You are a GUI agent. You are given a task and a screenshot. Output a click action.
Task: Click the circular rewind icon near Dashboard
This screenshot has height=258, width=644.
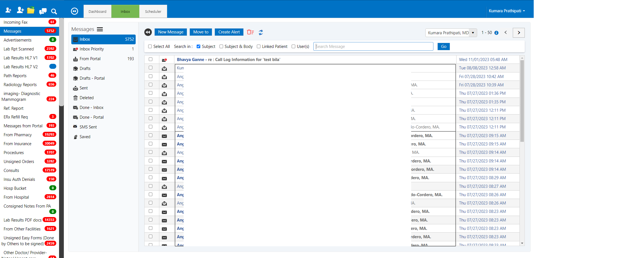pyautogui.click(x=74, y=11)
